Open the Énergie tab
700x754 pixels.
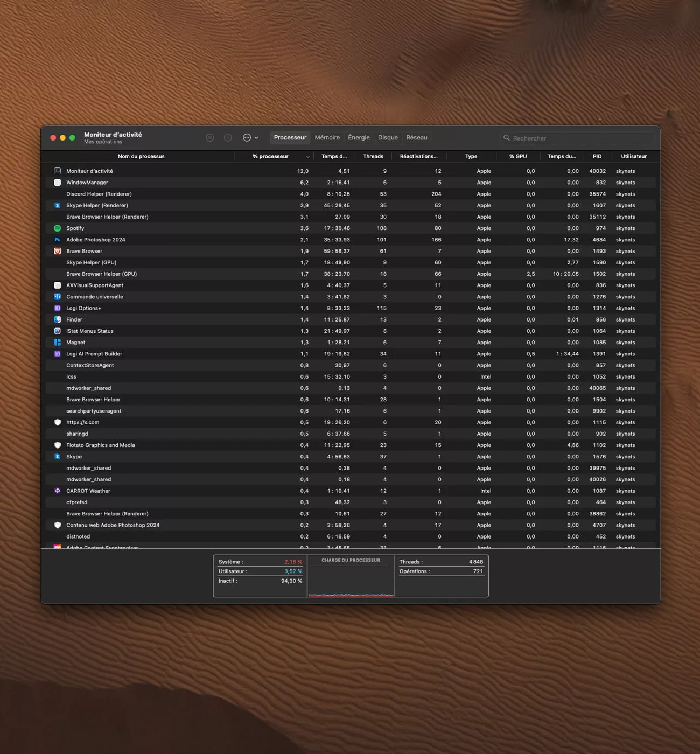pos(359,138)
